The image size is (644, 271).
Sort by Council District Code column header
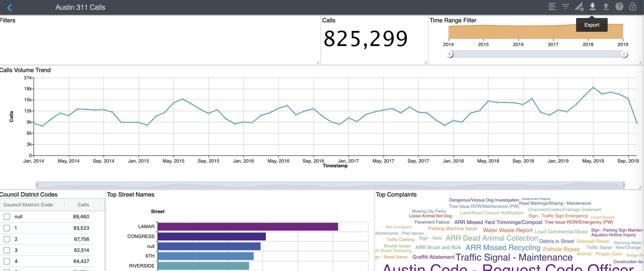(28, 205)
